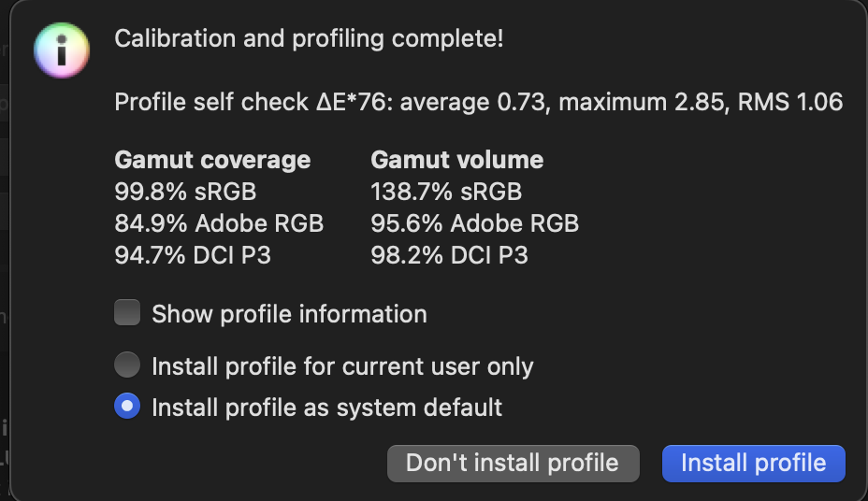Click the 138.7% sRGB volume value

pos(446,192)
